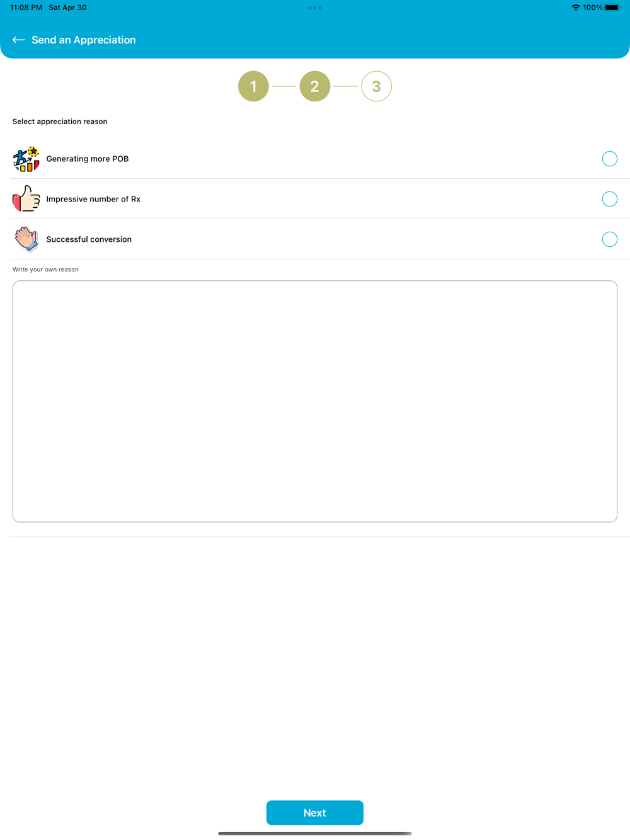Image resolution: width=630 pixels, height=840 pixels.
Task: Click the Next button
Action: pos(315,813)
